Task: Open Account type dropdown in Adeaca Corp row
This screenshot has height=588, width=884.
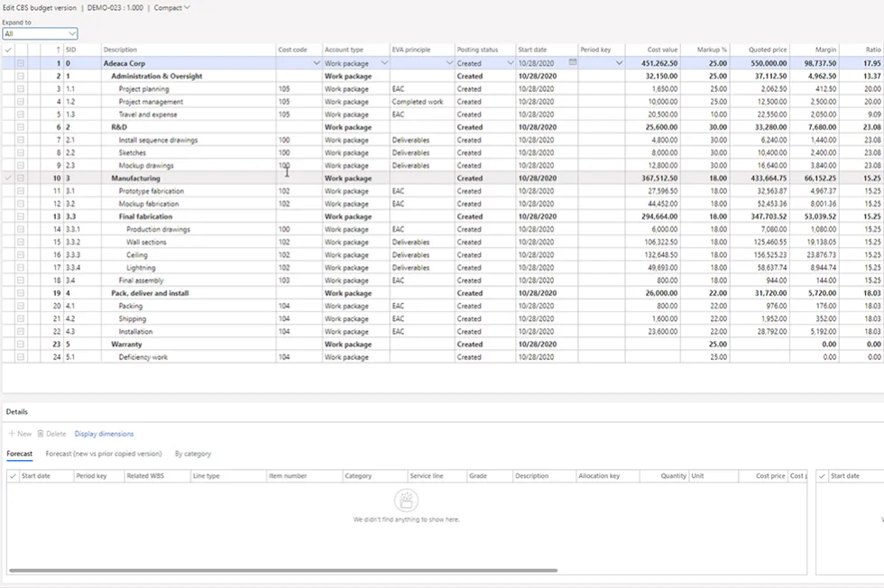Action: (384, 63)
